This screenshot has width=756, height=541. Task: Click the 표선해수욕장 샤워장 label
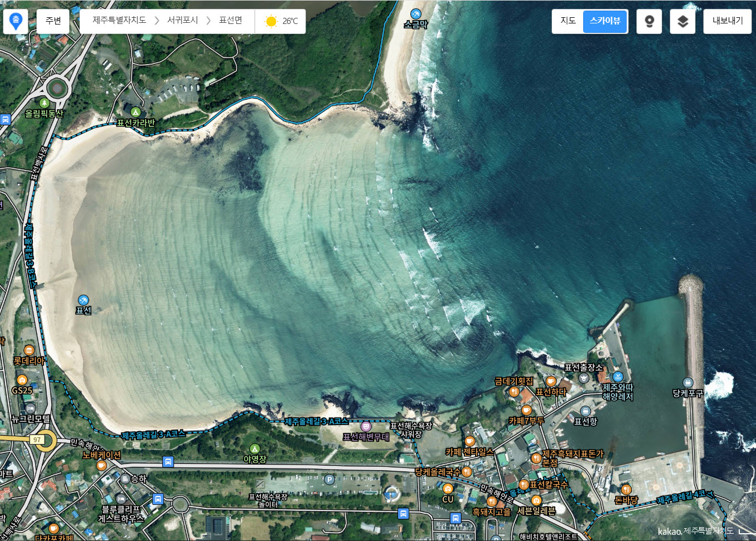[x=411, y=430]
